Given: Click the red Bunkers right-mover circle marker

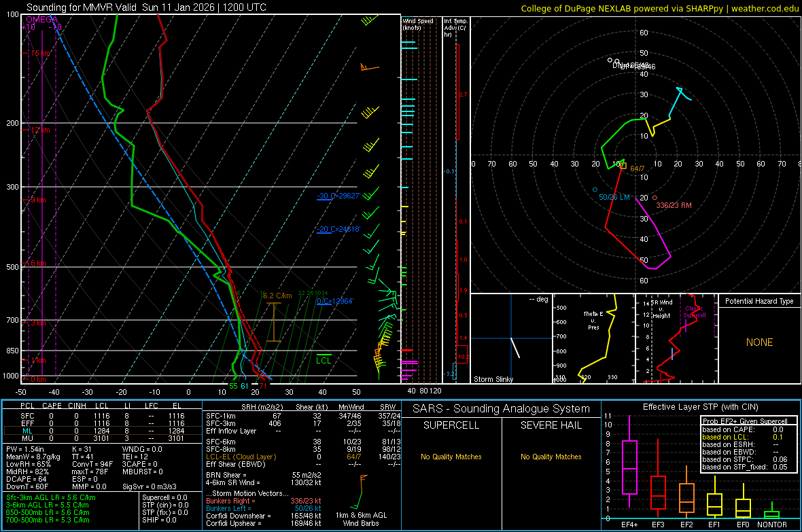Looking at the screenshot, I should tap(655, 198).
